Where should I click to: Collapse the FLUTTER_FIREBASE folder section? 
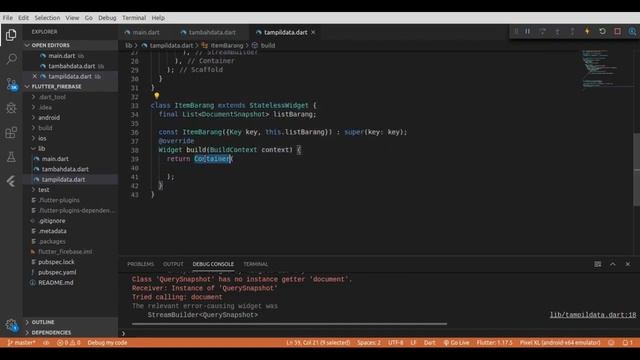pyautogui.click(x=70, y=87)
